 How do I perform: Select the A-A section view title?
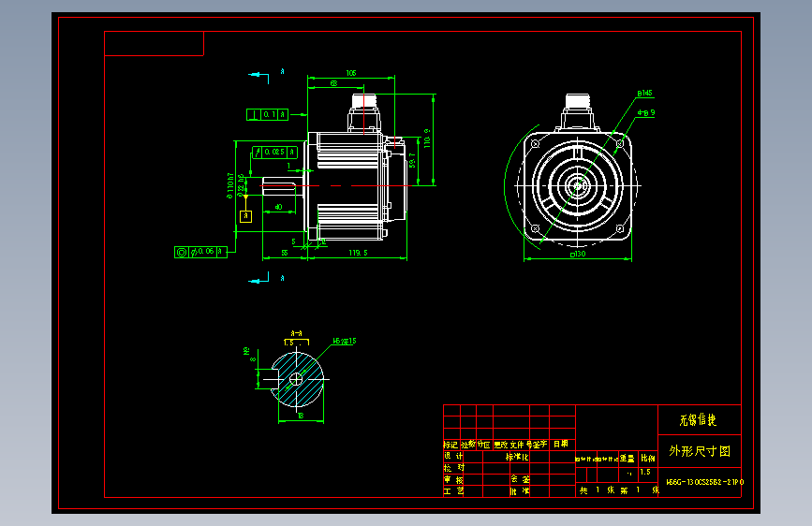tap(296, 333)
